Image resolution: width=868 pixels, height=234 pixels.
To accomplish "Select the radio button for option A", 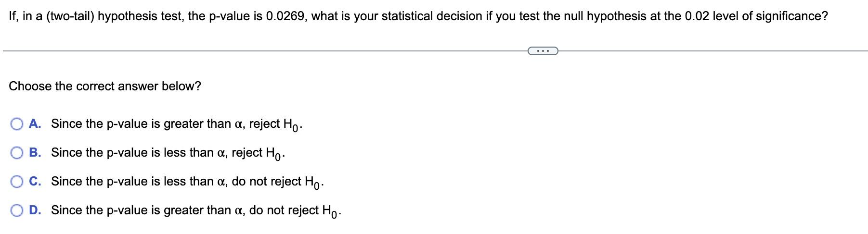I will coord(17,124).
